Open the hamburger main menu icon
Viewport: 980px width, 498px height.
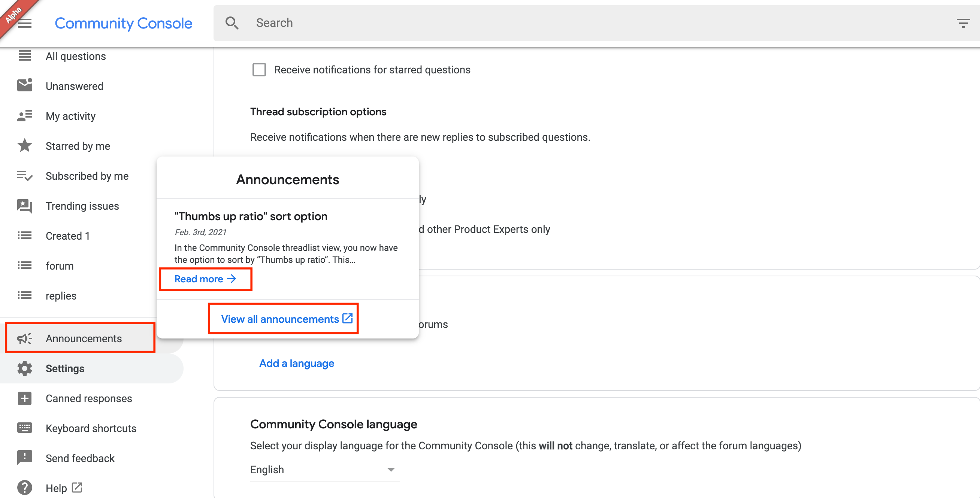(25, 24)
